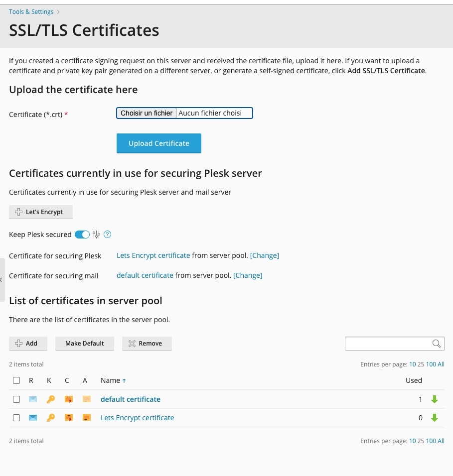Viewport: 453px width, 476px height.
Task: Expand the collapsed left sidebar handle
Action: point(2,279)
